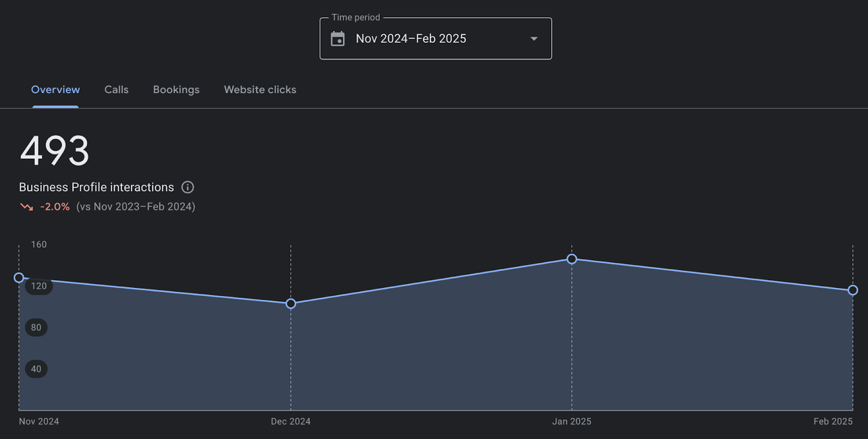Click the calendar icon in Time period
The width and height of the screenshot is (868, 439).
[x=337, y=38]
